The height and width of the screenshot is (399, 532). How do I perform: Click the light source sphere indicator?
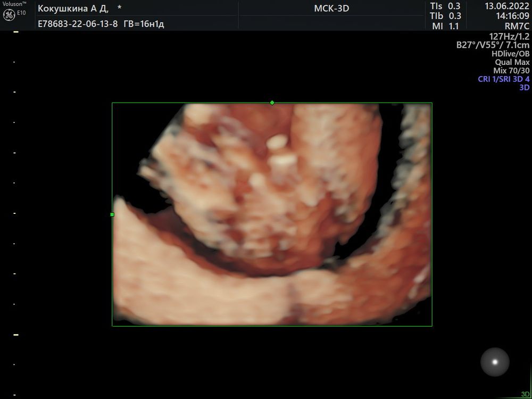tap(495, 362)
